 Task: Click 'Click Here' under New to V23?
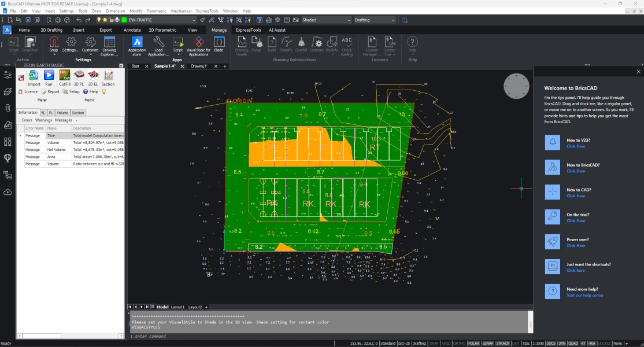pos(576,146)
